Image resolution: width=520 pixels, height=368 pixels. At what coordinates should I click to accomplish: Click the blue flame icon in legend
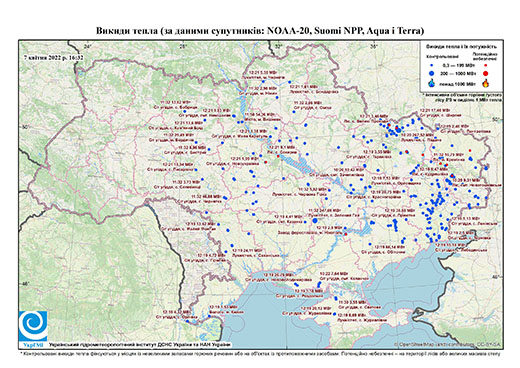point(432,83)
